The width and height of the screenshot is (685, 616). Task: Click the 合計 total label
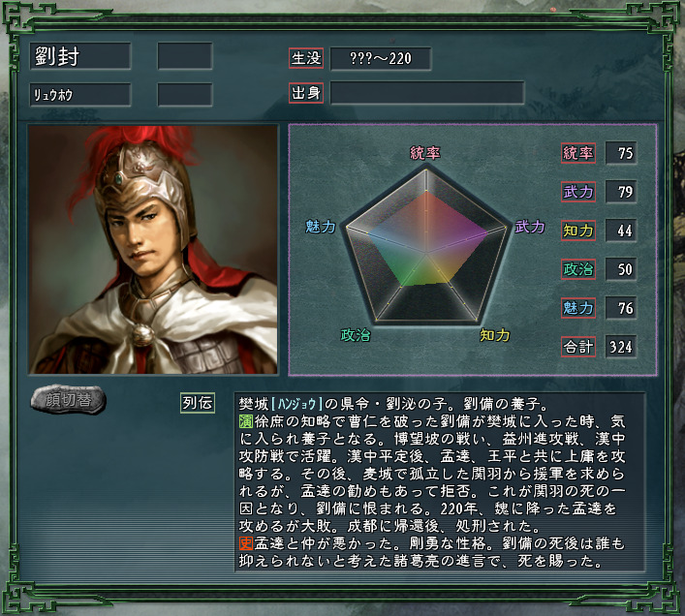pyautogui.click(x=578, y=347)
